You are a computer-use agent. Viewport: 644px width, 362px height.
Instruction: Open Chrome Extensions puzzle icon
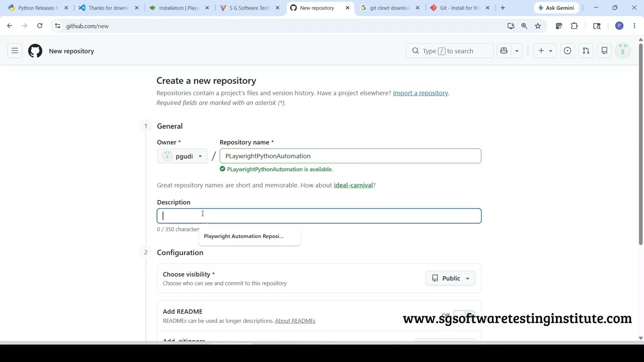pos(574,26)
